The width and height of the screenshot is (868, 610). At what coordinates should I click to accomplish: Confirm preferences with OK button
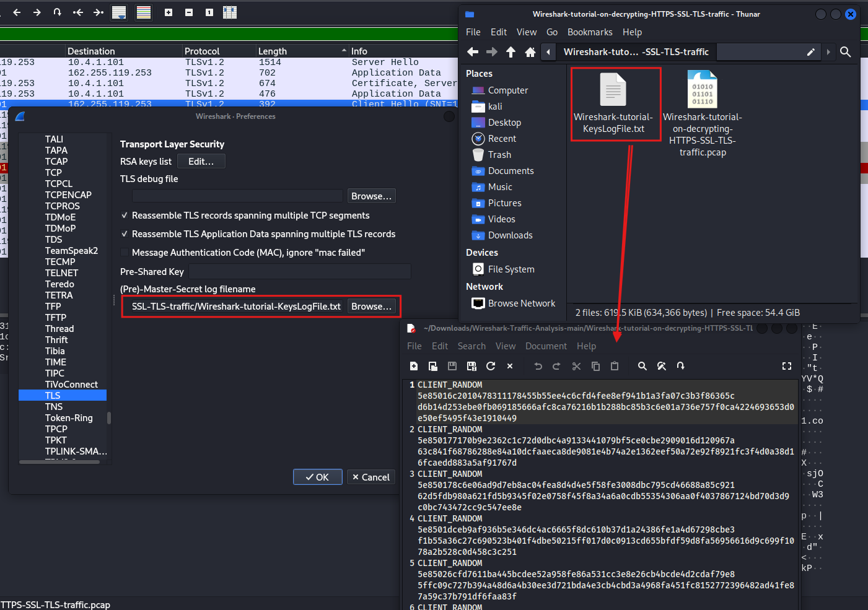click(x=317, y=477)
